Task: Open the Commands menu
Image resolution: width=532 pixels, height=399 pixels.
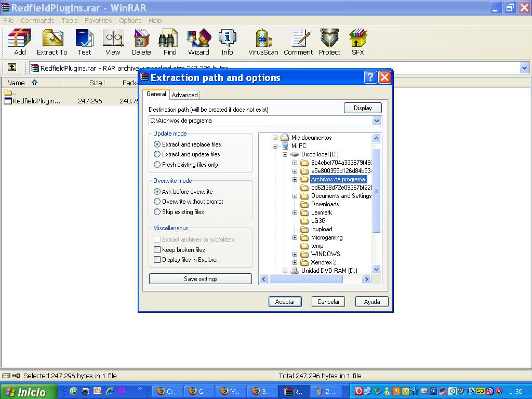Action: [x=37, y=20]
